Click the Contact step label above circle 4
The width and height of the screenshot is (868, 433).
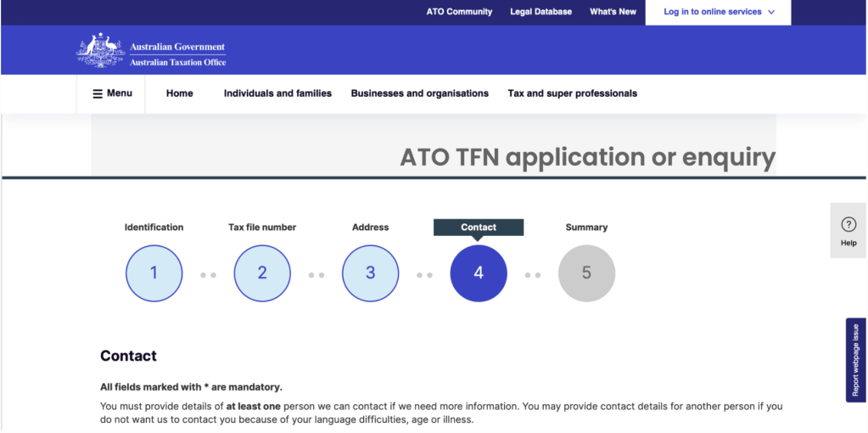point(479,228)
